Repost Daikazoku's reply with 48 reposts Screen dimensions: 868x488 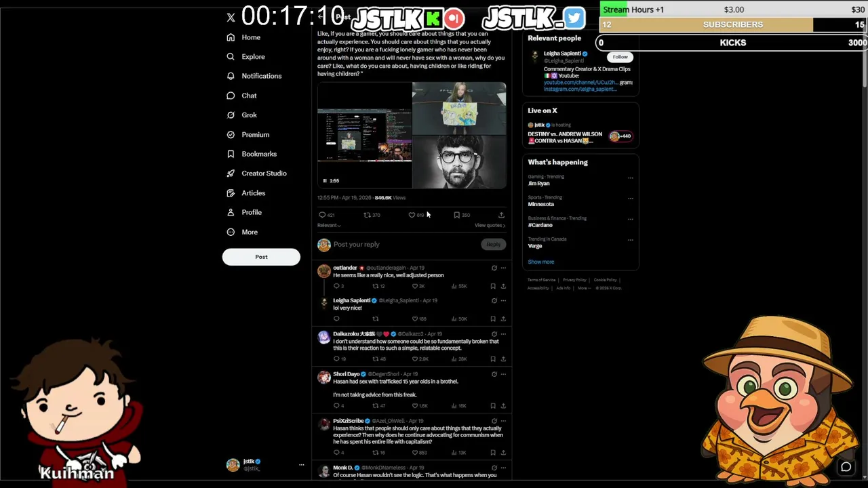(x=375, y=359)
